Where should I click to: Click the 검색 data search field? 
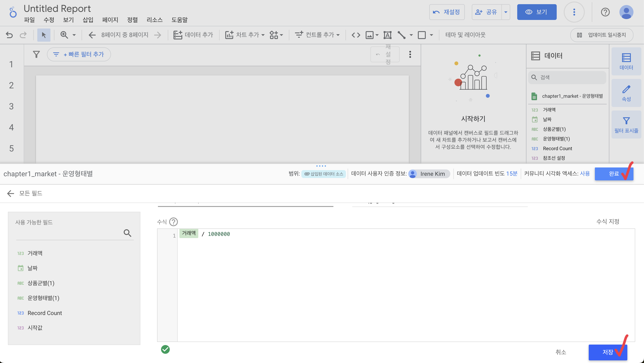(570, 77)
